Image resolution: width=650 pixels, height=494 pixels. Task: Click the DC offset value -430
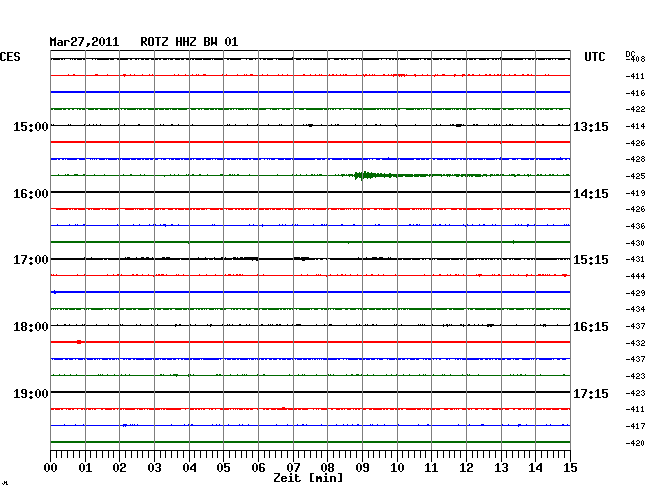click(635, 243)
